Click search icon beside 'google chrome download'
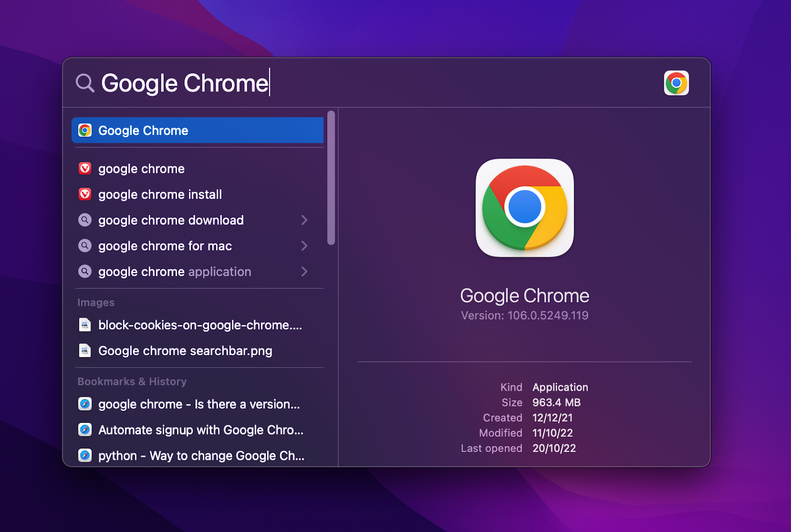 tap(85, 220)
